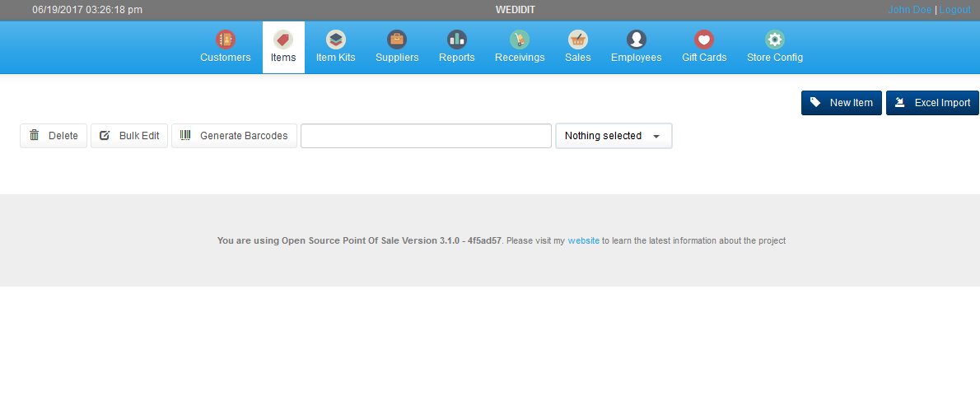Image resolution: width=980 pixels, height=410 pixels.
Task: Go to the Employees module icon
Action: coord(637,40)
